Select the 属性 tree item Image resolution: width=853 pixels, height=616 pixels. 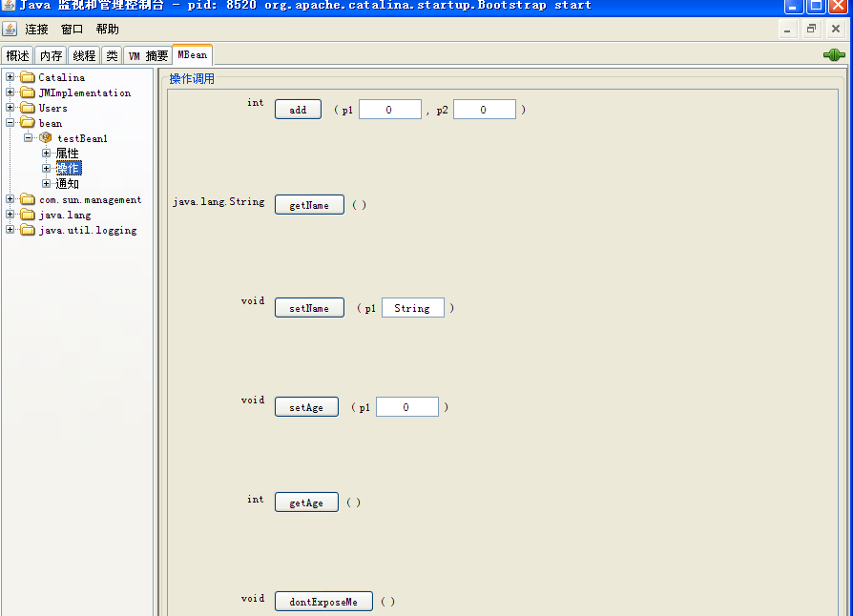coord(68,154)
